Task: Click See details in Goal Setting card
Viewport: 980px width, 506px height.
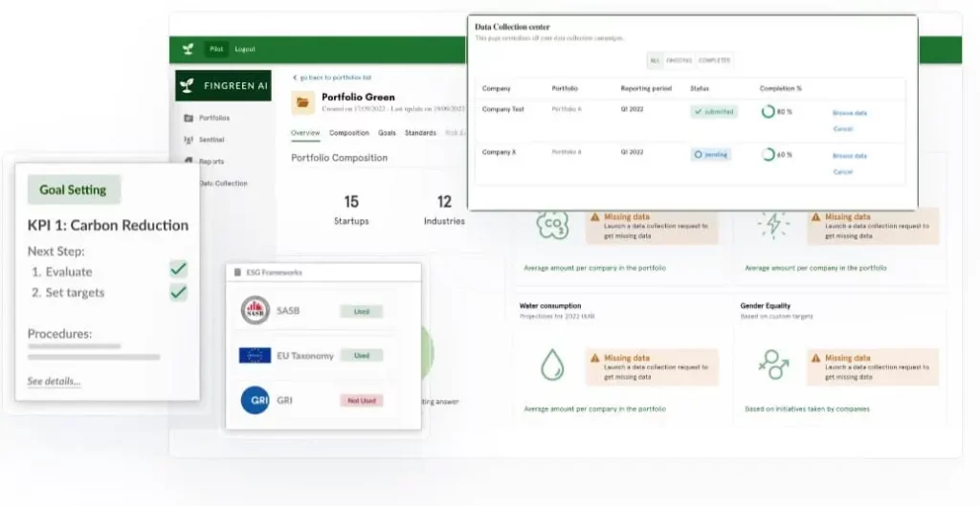Action: [54, 381]
